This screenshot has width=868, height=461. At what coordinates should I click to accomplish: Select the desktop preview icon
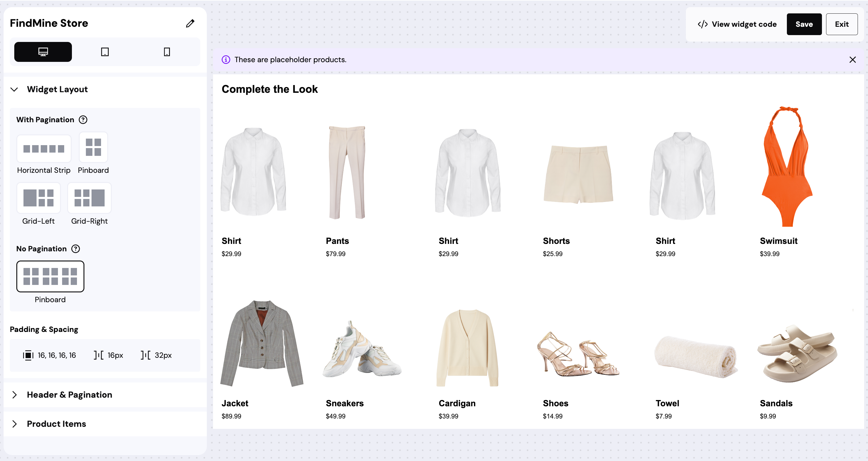(x=42, y=51)
